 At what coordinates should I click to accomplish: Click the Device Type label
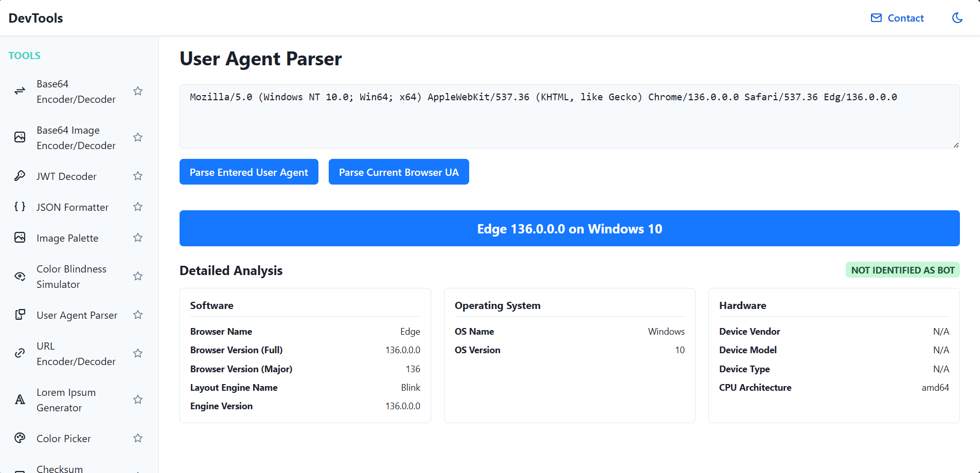(744, 369)
